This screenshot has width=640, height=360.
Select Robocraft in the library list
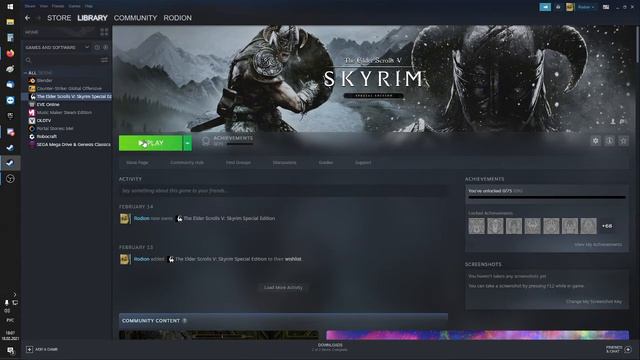[47, 136]
